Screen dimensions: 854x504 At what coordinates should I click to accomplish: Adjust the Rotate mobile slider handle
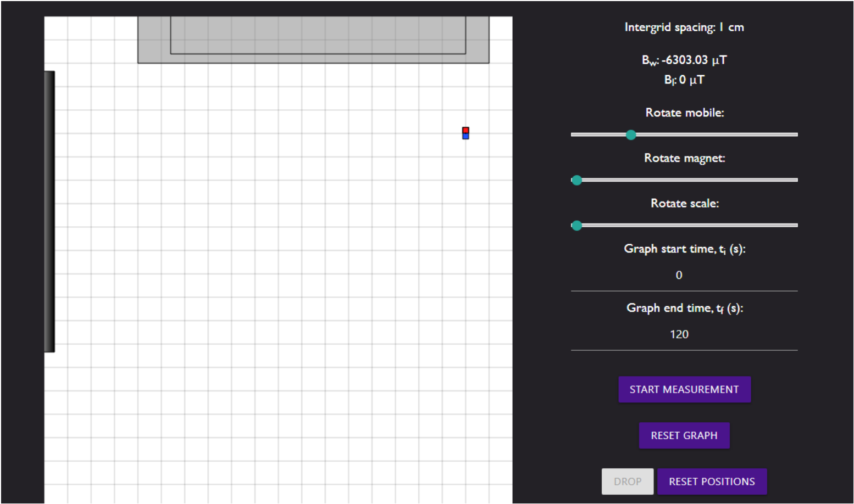click(631, 135)
